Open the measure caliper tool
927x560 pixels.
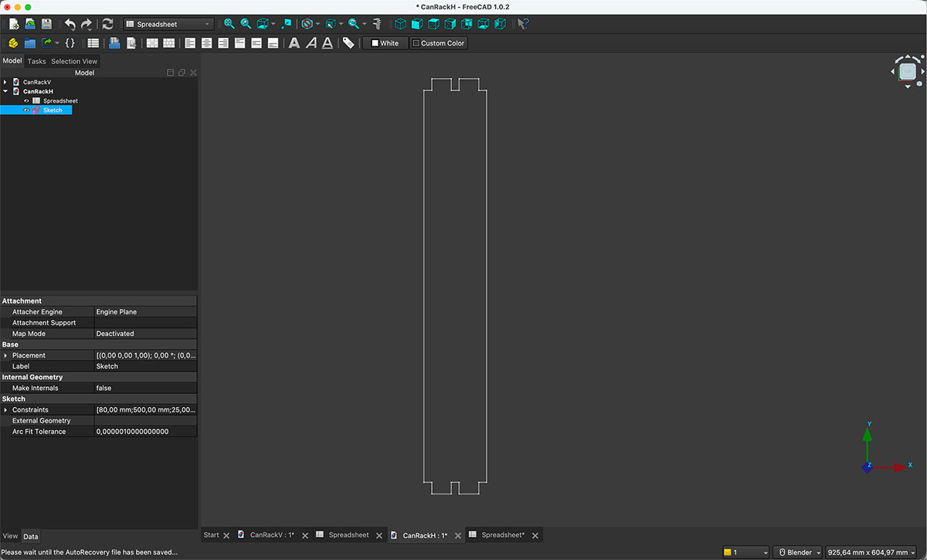coord(377,24)
